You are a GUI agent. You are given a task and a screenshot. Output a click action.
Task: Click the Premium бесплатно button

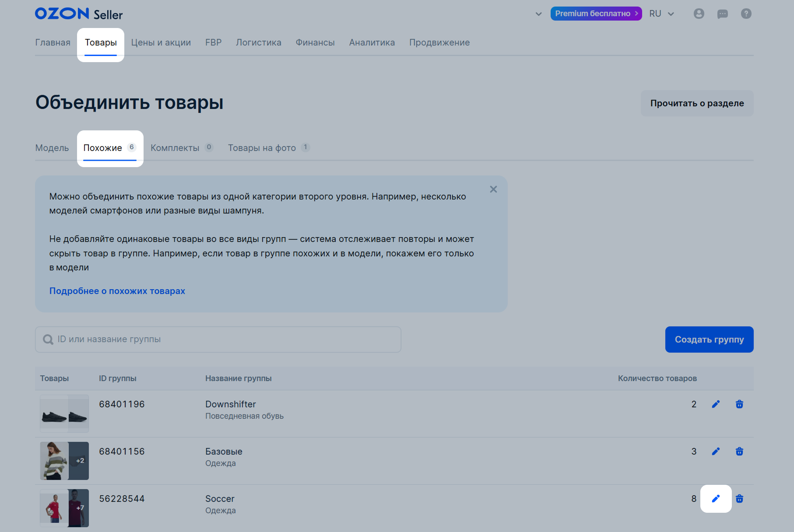pos(596,14)
